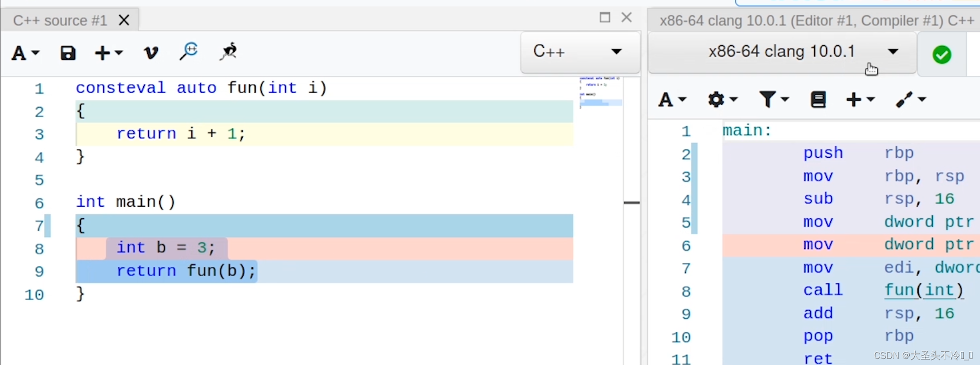Launch Quick-bench with the running icon
The image size is (980, 365).
[x=229, y=51]
